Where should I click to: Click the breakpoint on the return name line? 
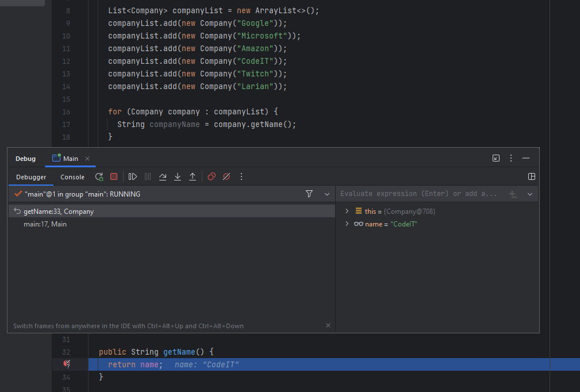coord(67,364)
